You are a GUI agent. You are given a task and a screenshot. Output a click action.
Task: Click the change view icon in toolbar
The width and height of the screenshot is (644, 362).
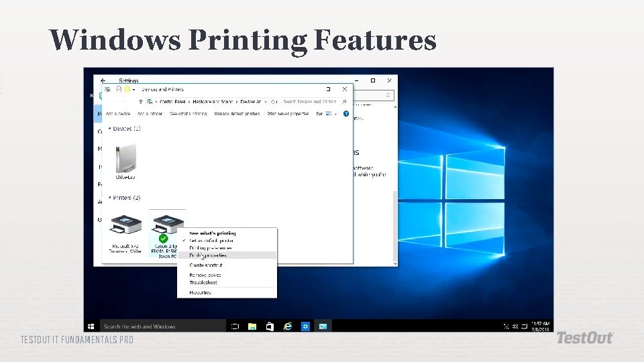coord(328,114)
